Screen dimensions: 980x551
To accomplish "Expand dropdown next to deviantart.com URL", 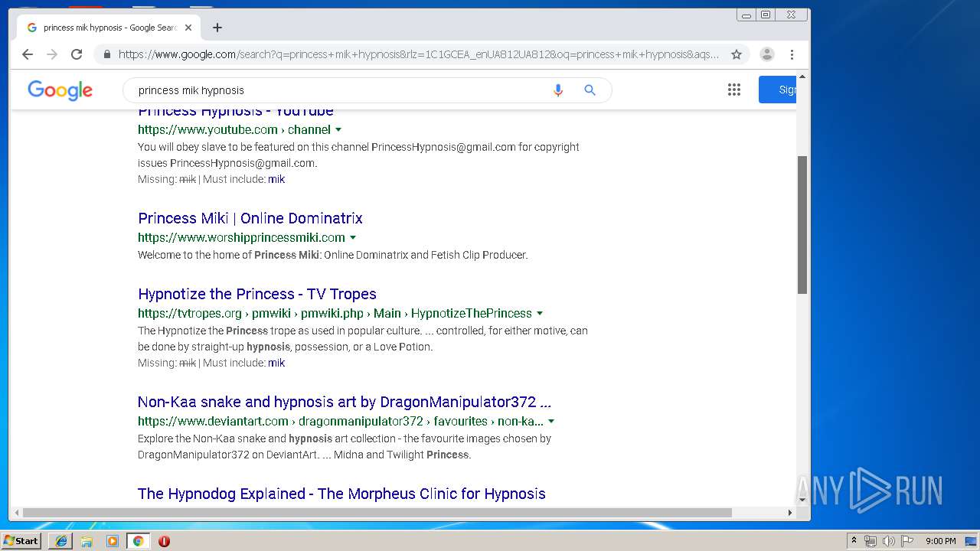I will [x=551, y=422].
